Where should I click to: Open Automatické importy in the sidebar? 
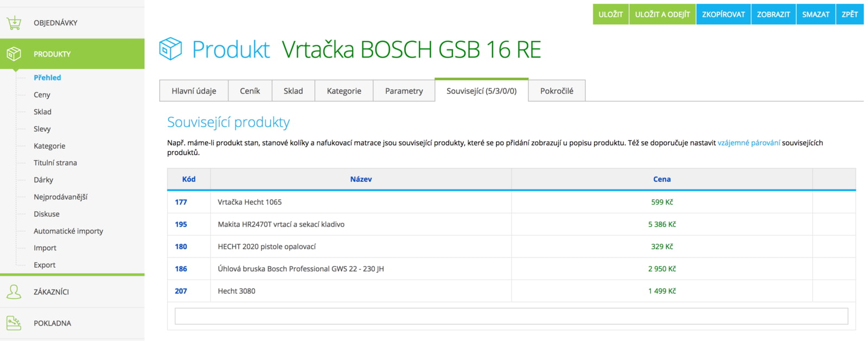pyautogui.click(x=68, y=231)
